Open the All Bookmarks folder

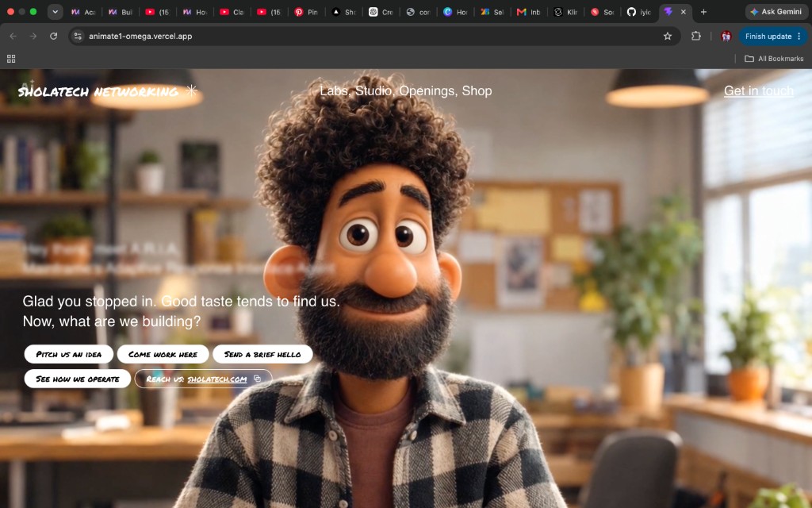(x=774, y=59)
